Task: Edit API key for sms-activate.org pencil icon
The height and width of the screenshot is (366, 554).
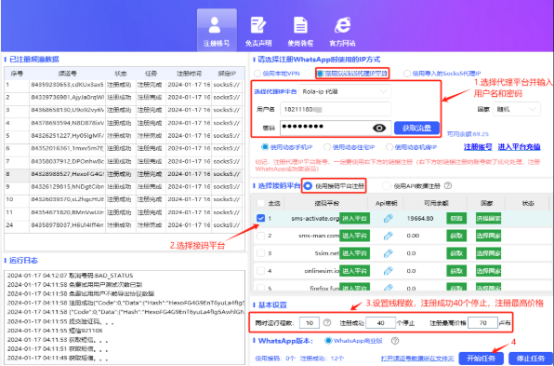Action: pyautogui.click(x=388, y=218)
